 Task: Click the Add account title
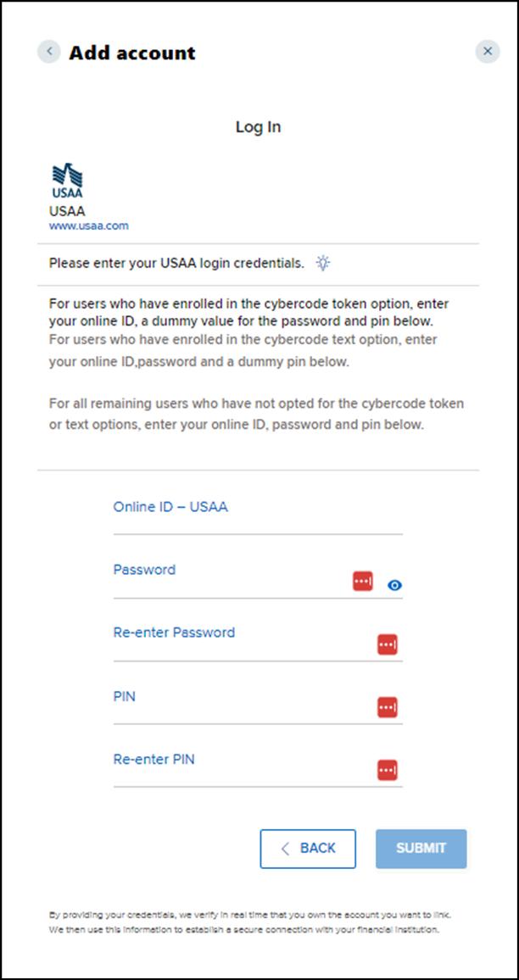pos(132,53)
